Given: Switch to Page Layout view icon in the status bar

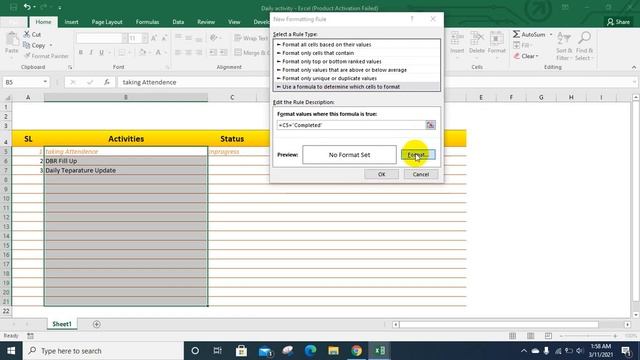Looking at the screenshot, I should coord(531,336).
